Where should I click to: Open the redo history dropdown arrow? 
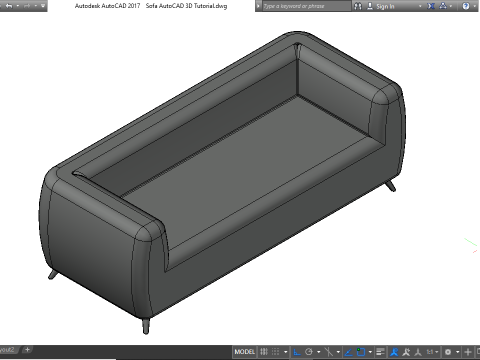pos(35,6)
